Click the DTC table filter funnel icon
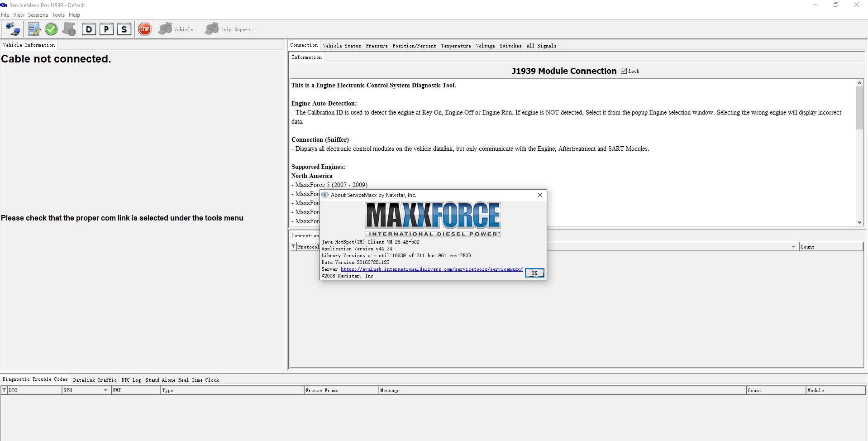Image resolution: width=868 pixels, height=441 pixels. click(4, 390)
